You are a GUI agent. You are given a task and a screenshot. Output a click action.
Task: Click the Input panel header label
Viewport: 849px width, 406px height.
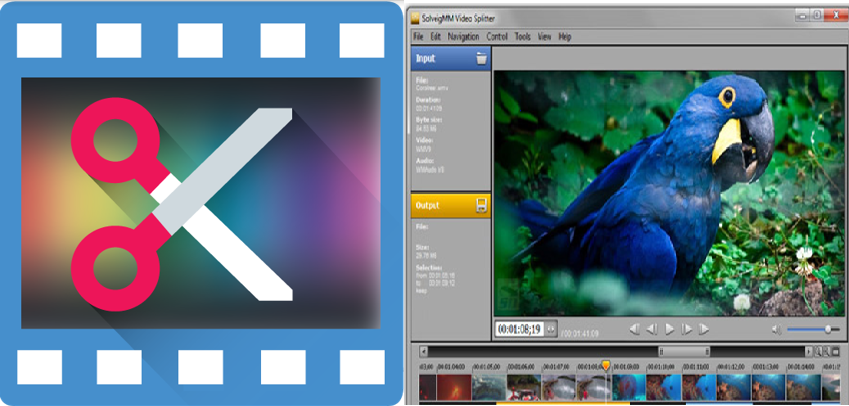coord(425,58)
